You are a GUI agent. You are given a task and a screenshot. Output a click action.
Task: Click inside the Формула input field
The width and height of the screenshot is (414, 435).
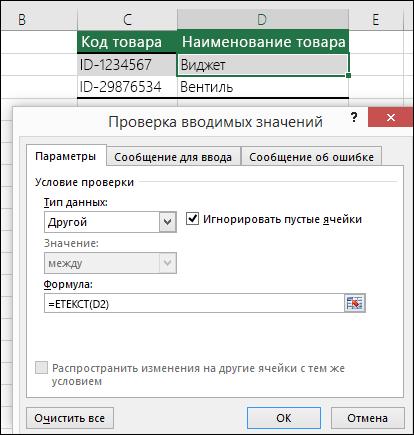(194, 303)
